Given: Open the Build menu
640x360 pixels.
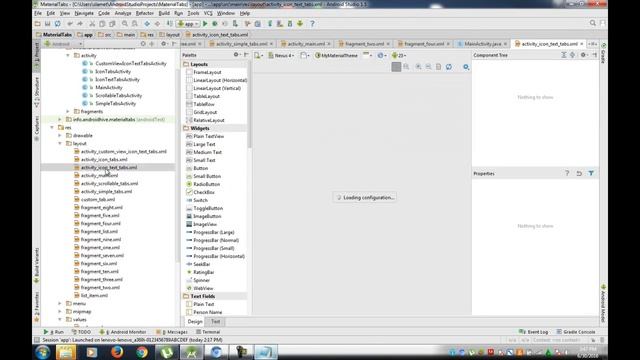Looking at the screenshot, I should pyautogui.click(x=164, y=13).
